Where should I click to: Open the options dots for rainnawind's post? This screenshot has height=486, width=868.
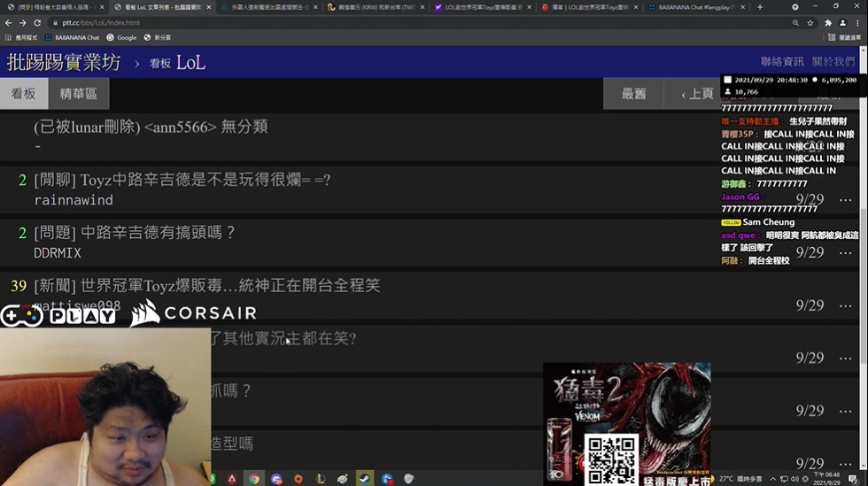click(845, 199)
